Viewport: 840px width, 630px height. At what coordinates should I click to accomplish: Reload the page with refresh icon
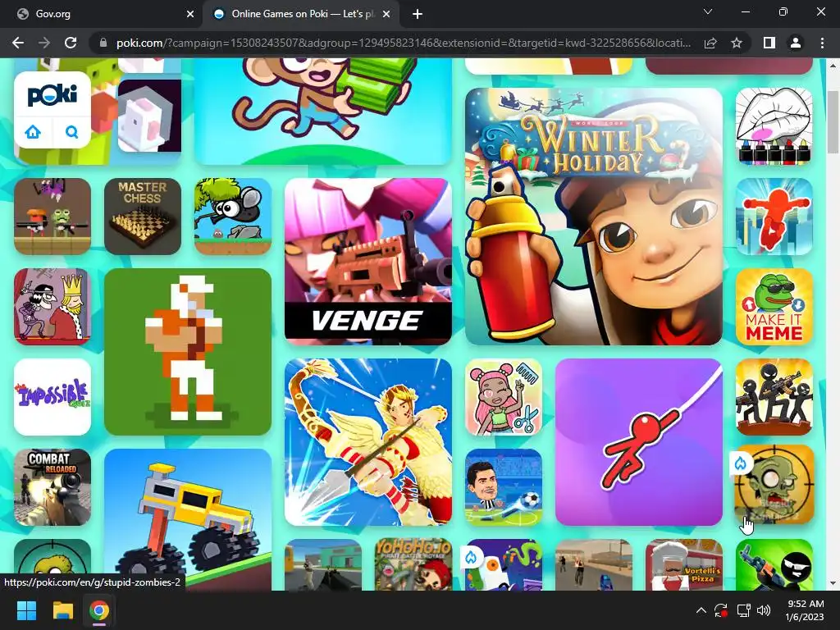coord(71,43)
